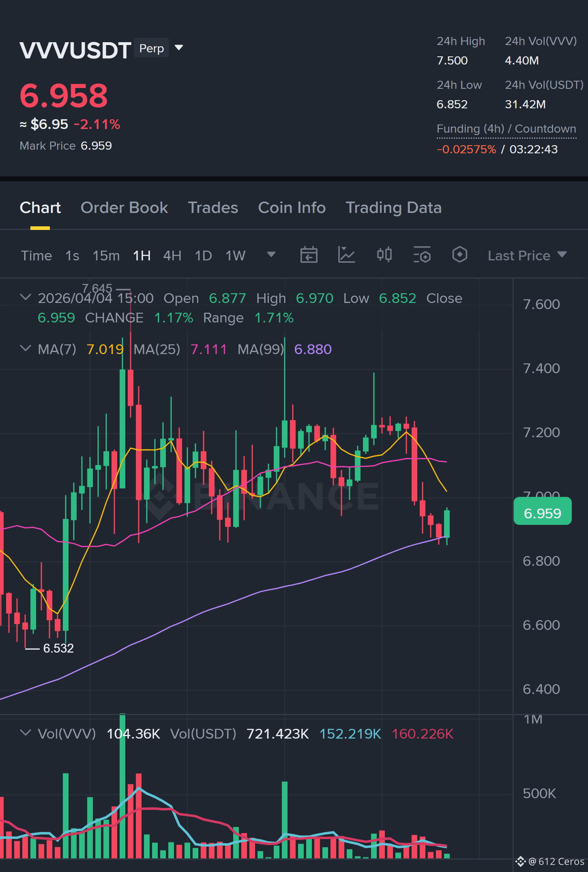This screenshot has width=588, height=872.
Task: Select the 1D timeframe
Action: tap(204, 256)
